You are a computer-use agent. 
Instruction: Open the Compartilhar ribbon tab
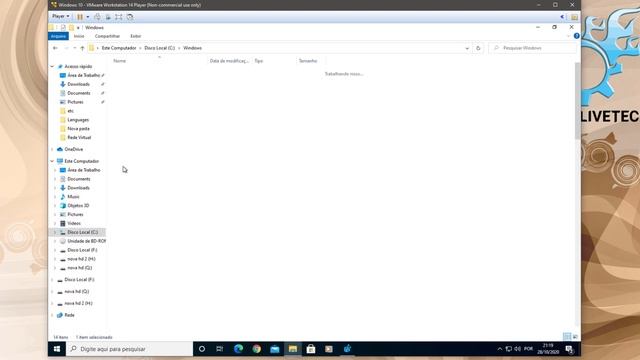tap(107, 36)
